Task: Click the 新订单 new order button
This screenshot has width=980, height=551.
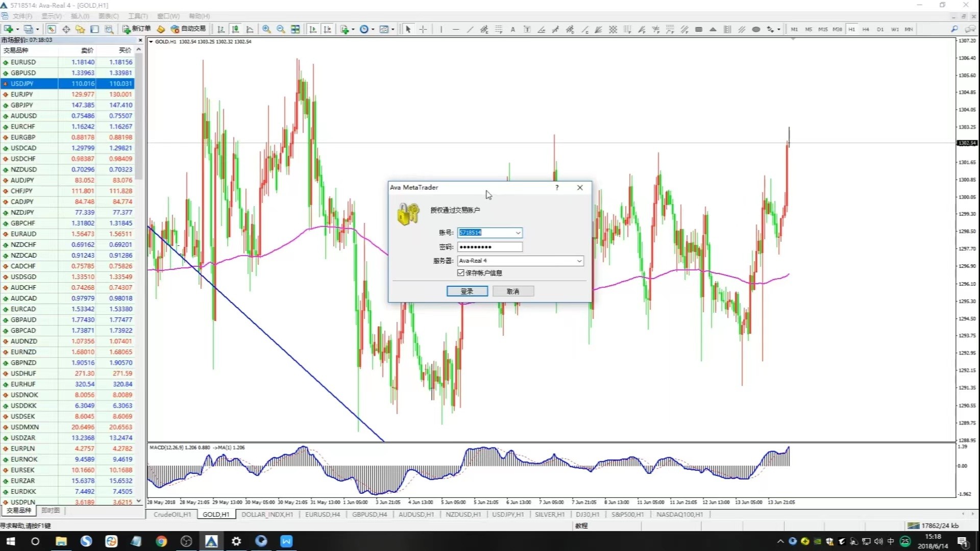Action: (136, 29)
